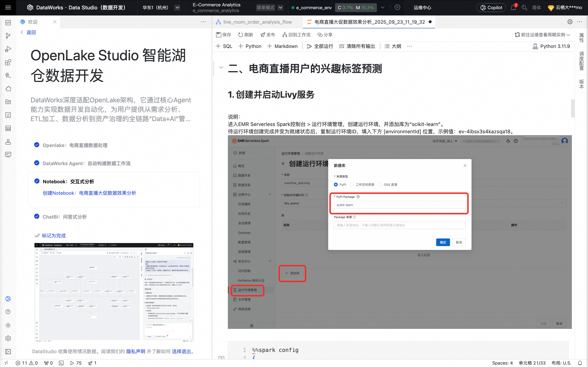This screenshot has width=588, height=367.
Task: Run all cells with 全部运行
Action: click(x=320, y=46)
